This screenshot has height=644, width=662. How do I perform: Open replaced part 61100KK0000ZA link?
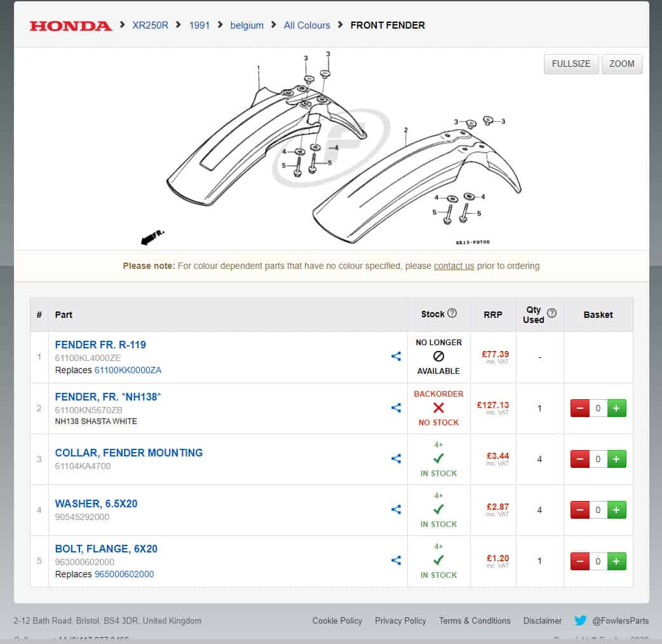coord(128,370)
